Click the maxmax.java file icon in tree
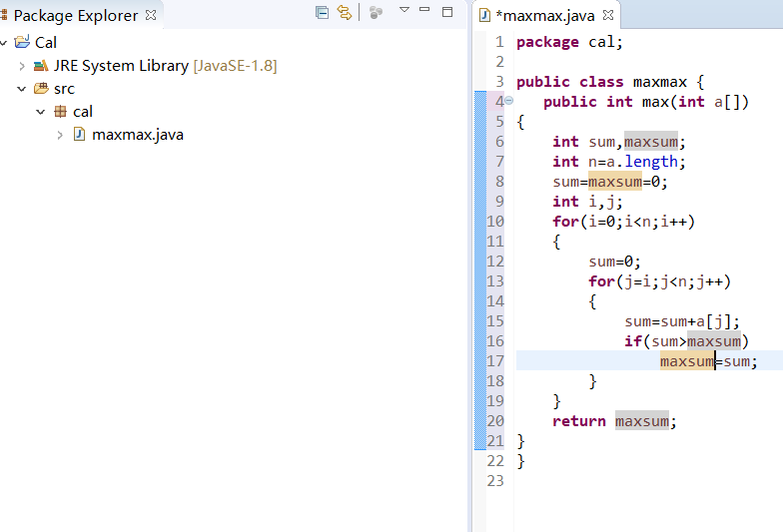 (79, 135)
